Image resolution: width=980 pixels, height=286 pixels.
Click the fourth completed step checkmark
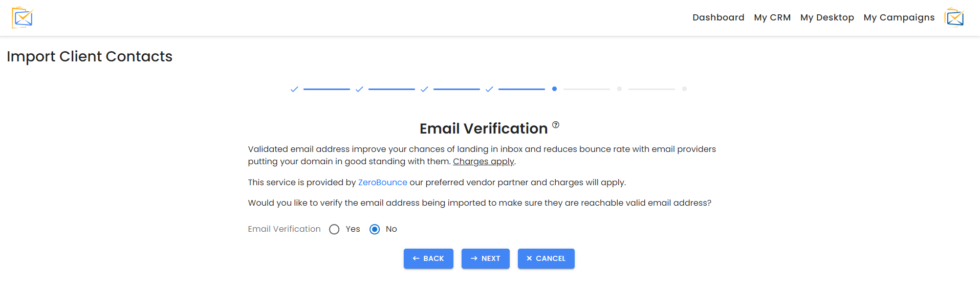[x=489, y=89]
